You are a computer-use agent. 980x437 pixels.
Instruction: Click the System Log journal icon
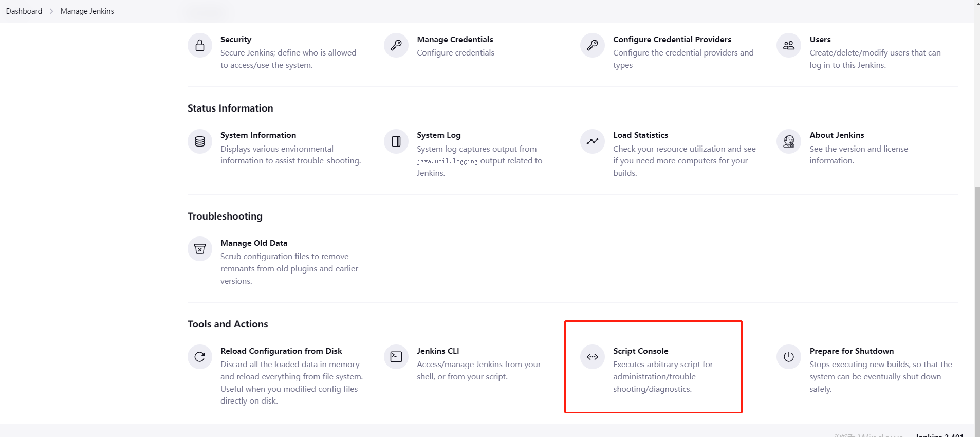click(396, 141)
